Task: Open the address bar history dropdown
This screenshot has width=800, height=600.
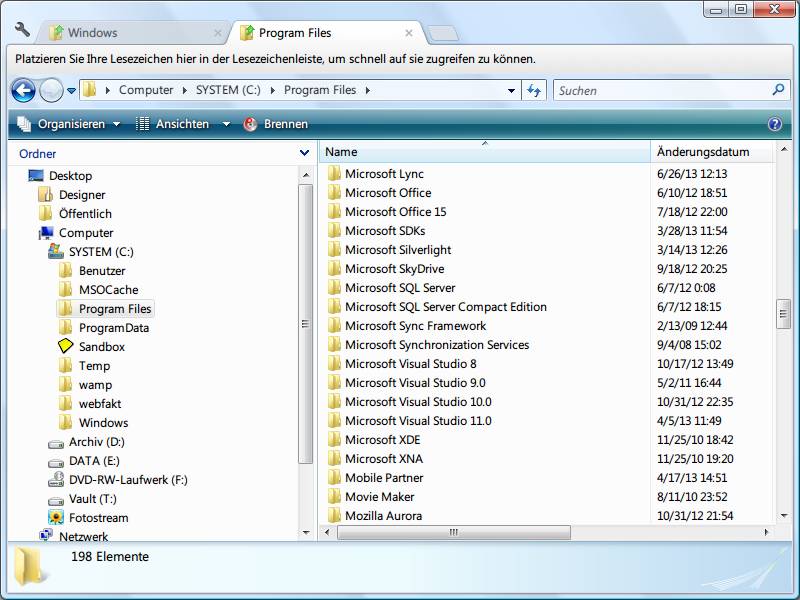Action: pos(511,91)
